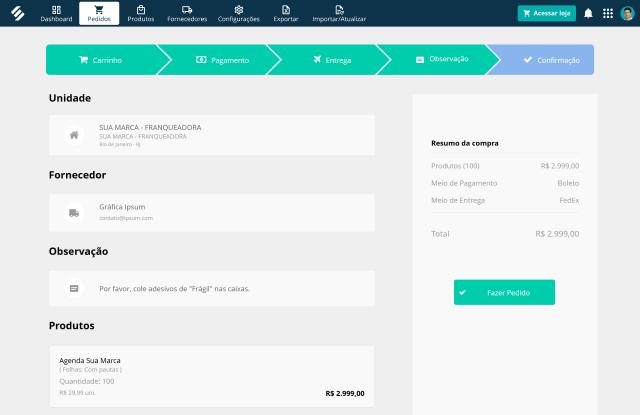Go back to Entrega step
Image resolution: width=640 pixels, height=415 pixels.
[x=332, y=60]
